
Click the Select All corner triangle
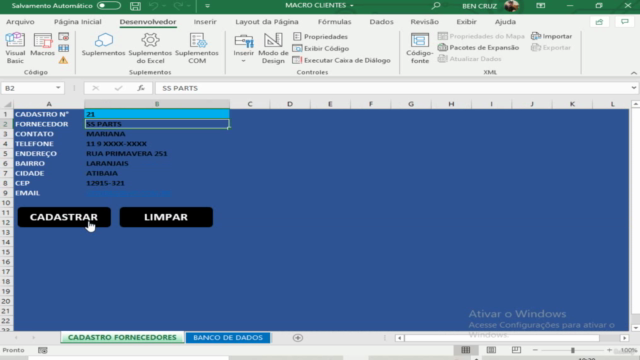coord(7,104)
